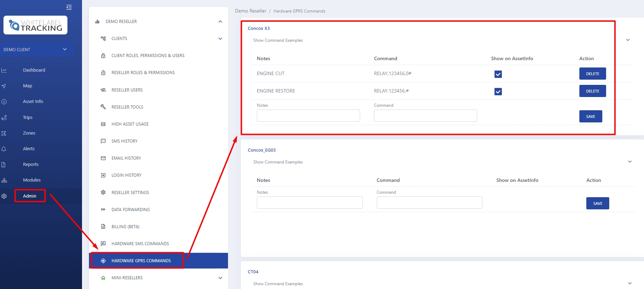Click the RELAY,123456,0# command text

click(x=393, y=73)
